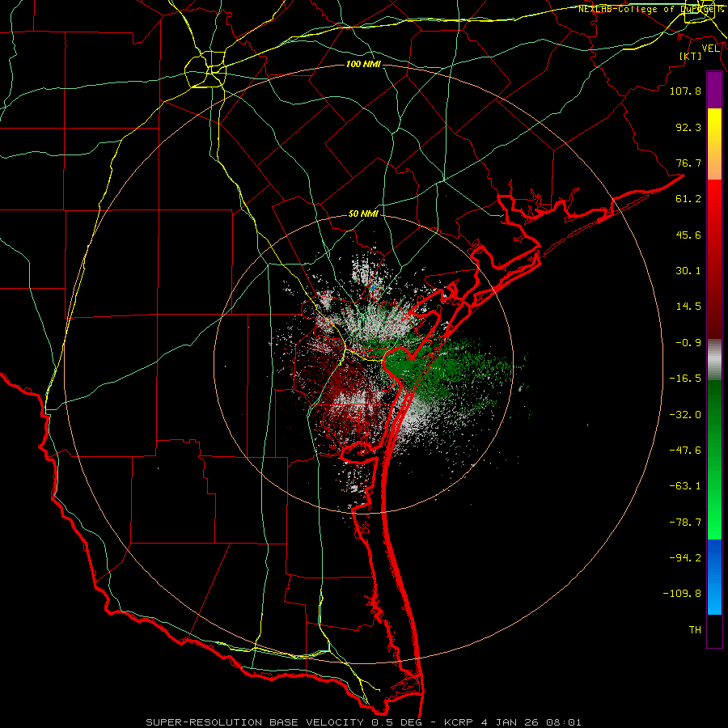
Task: Click the -0.9 legend value
Action: pyautogui.click(x=688, y=343)
